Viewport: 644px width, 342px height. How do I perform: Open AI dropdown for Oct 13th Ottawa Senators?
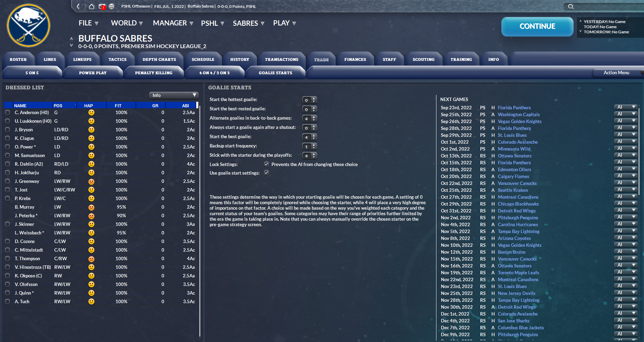click(626, 155)
